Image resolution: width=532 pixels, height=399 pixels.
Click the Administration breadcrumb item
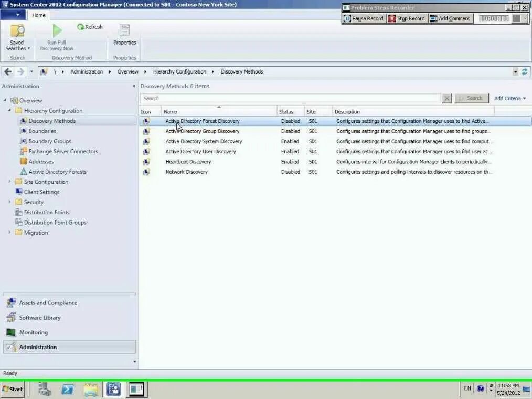click(87, 71)
